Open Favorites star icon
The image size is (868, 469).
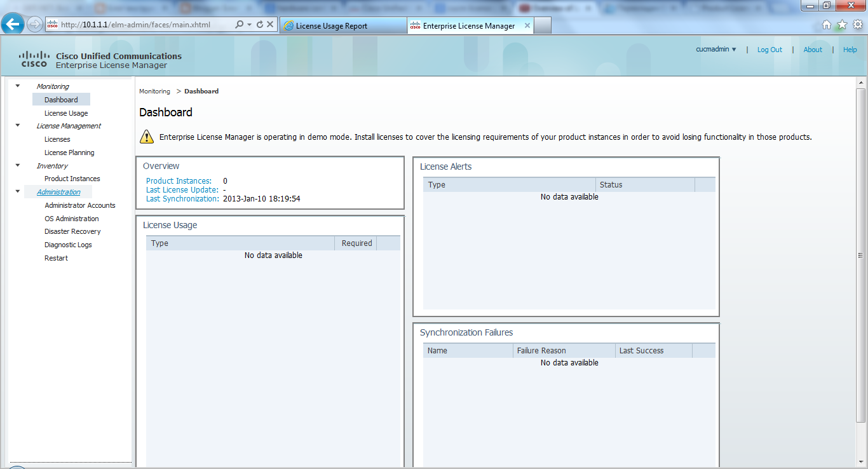tap(842, 25)
